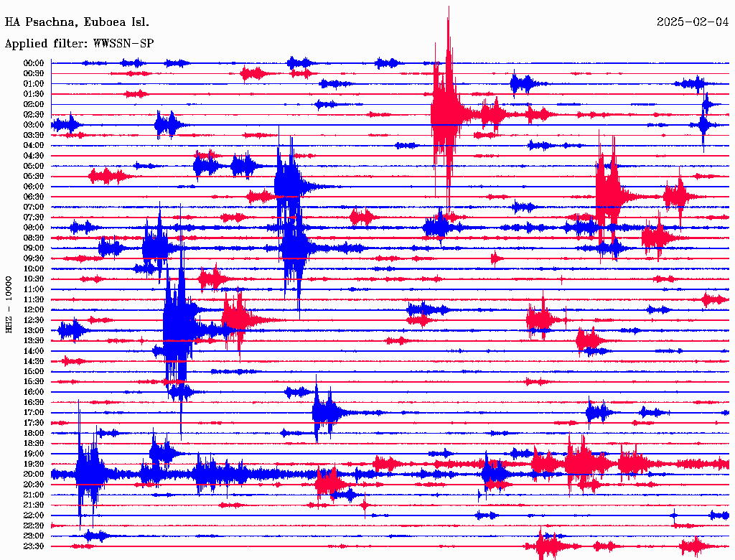Click the 02:00 time label
The height and width of the screenshot is (560, 735).
coord(34,104)
